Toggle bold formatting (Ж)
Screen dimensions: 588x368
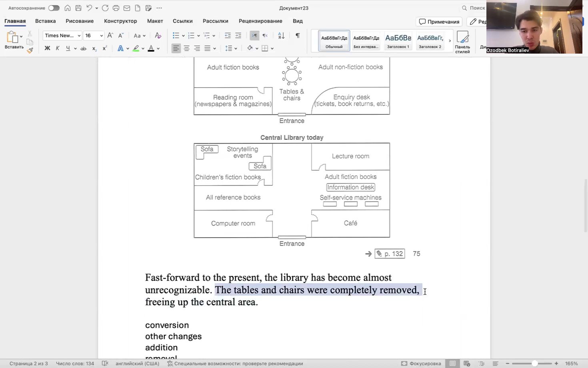47,48
